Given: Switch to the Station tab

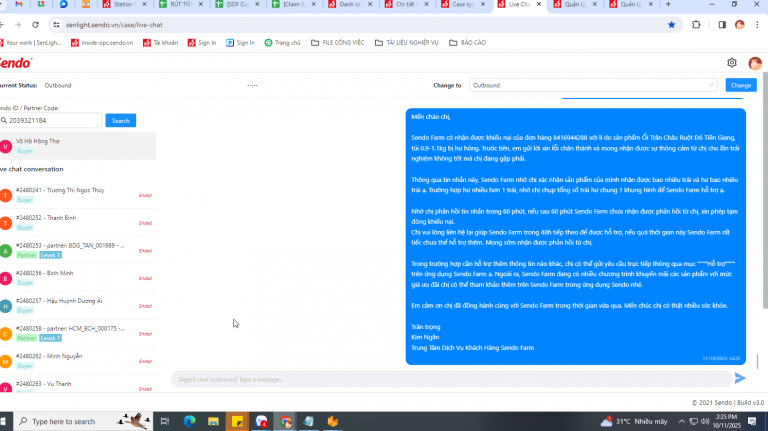Looking at the screenshot, I should tap(122, 4).
